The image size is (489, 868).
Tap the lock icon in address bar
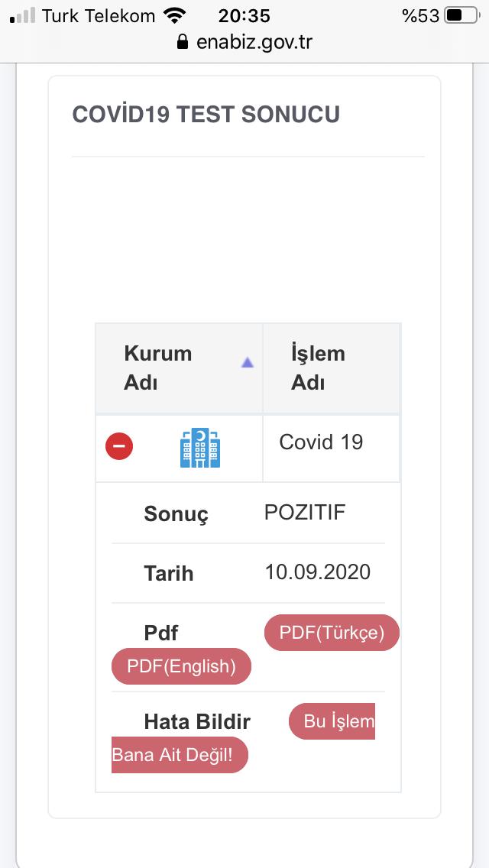(x=182, y=41)
